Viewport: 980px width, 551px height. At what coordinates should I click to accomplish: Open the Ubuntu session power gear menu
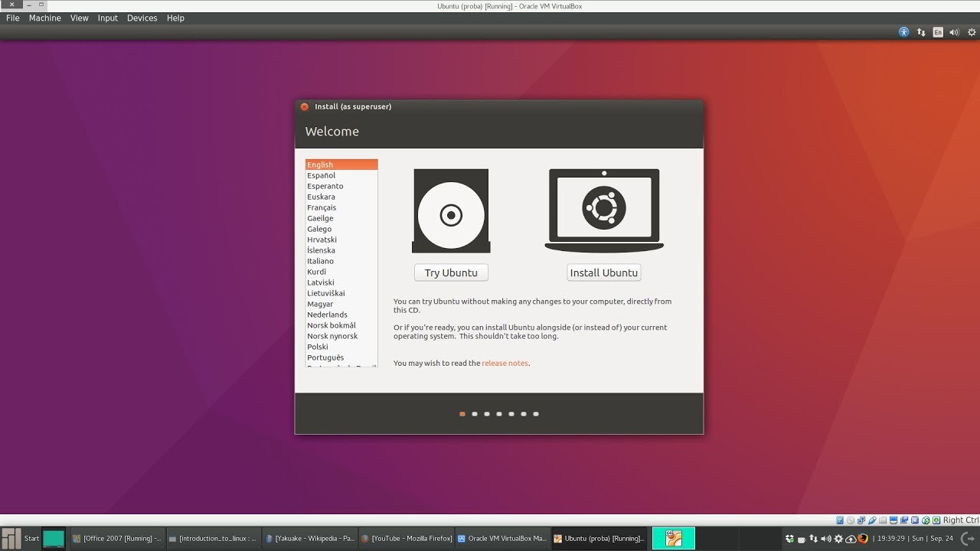tap(971, 32)
